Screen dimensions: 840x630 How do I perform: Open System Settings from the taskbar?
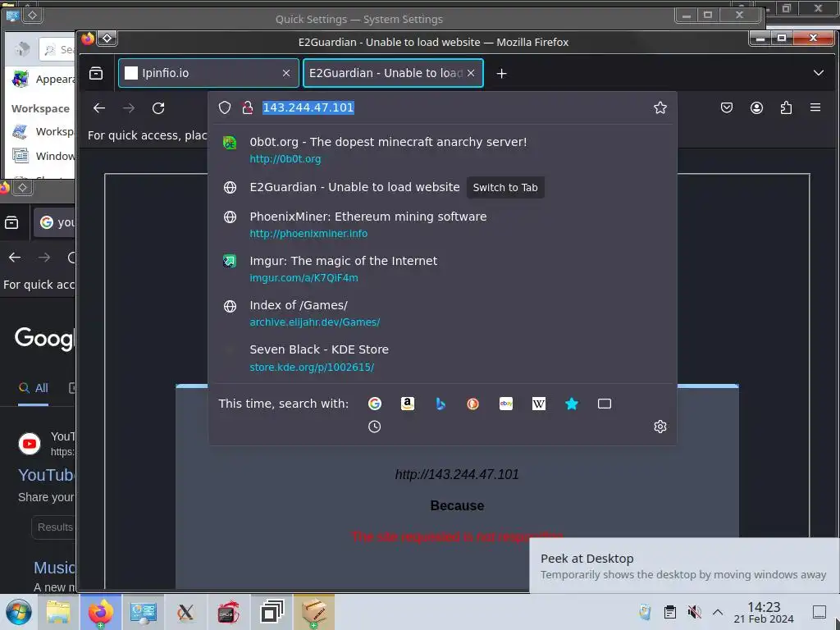143,612
